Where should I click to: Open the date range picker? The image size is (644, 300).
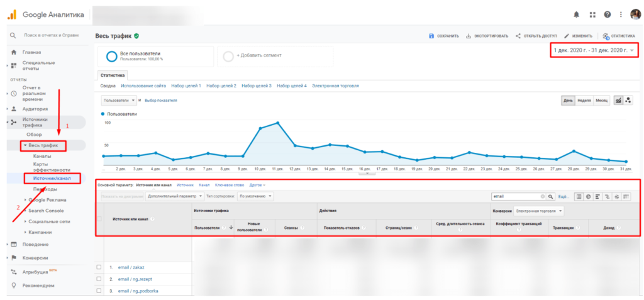click(x=594, y=50)
